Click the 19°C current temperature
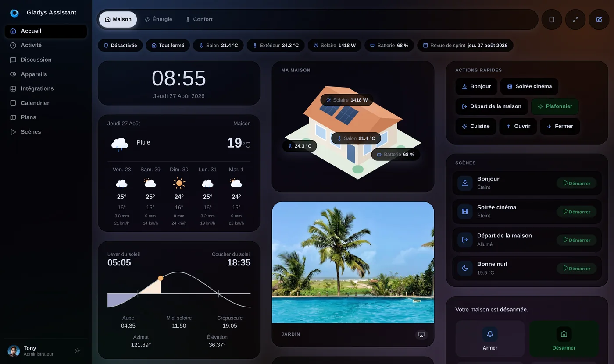The image size is (614, 364). (x=239, y=143)
